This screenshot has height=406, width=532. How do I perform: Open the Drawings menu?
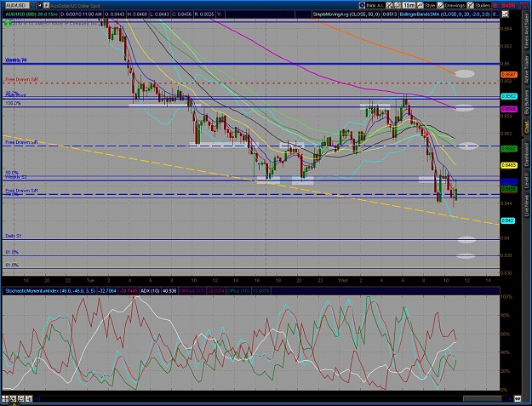(455, 5)
